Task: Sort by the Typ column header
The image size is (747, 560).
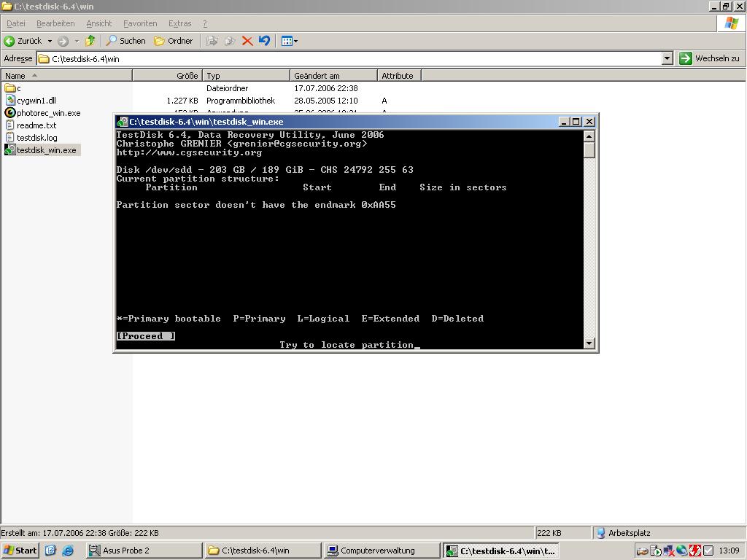Action: pyautogui.click(x=247, y=76)
